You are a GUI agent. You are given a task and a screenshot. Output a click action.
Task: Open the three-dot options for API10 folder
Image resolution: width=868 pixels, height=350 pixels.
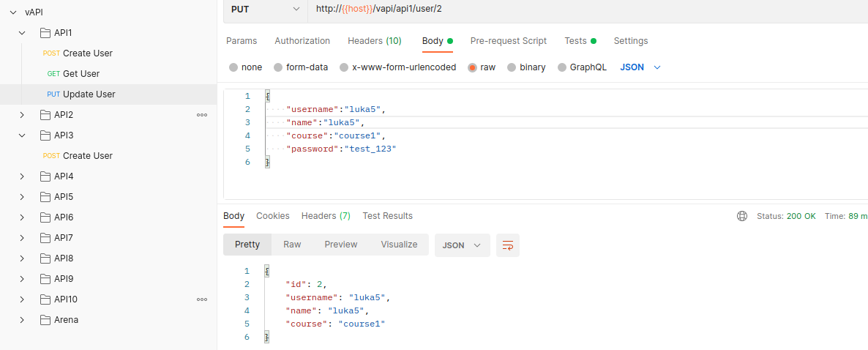click(202, 299)
